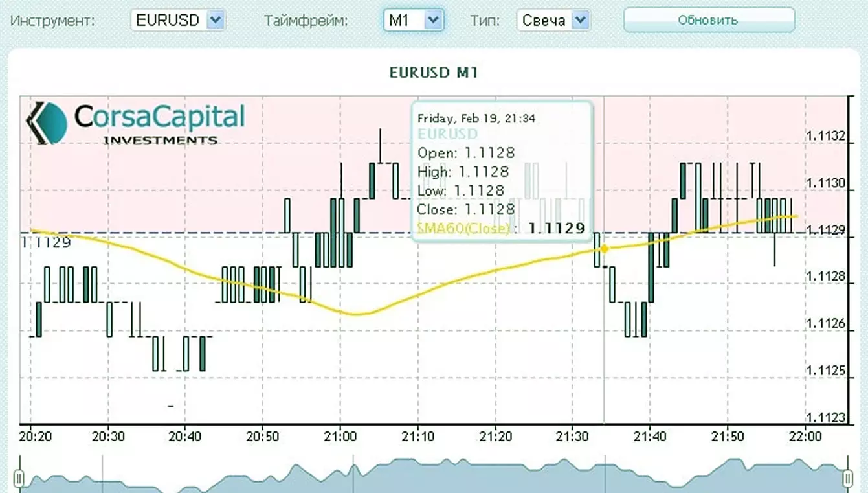Click the 1.1125 price axis label
868x493 pixels.
825,371
